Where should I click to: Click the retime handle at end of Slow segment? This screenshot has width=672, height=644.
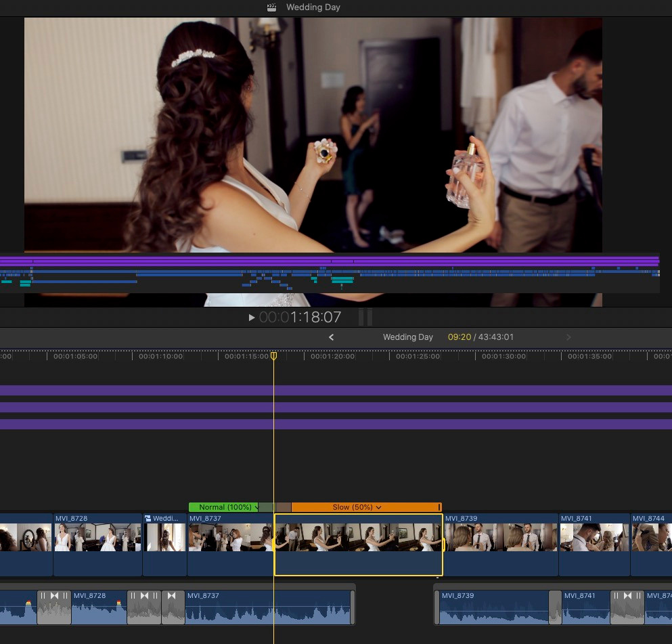[x=440, y=507]
